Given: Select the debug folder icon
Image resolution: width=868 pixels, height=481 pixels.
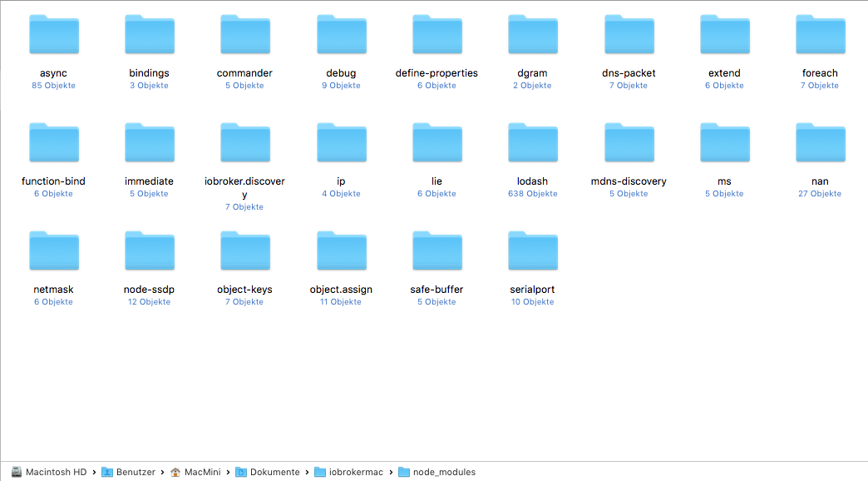Looking at the screenshot, I should coord(342,34).
